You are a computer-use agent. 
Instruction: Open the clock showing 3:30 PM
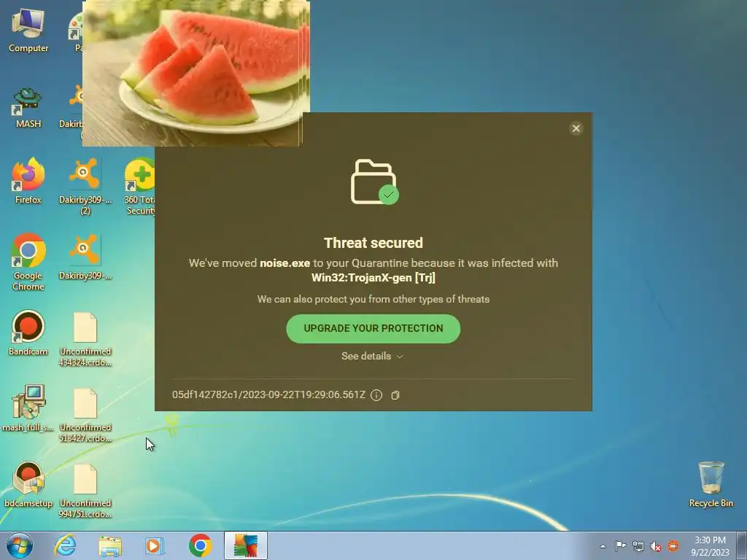(710, 545)
